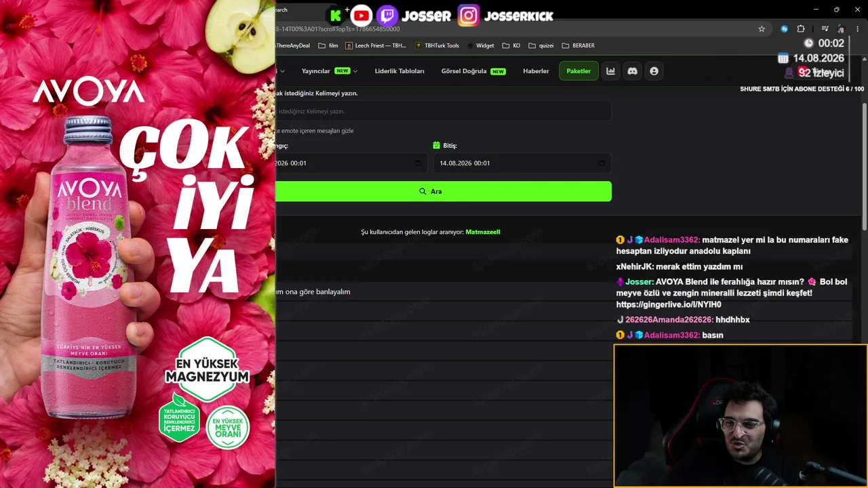Click the 00:02 clock overlay

tap(831, 43)
